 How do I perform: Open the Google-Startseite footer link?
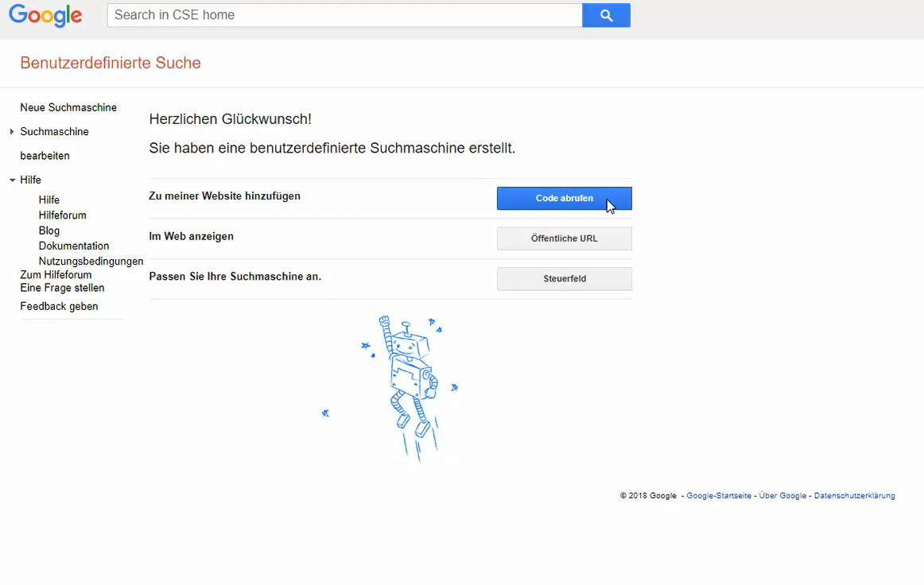[x=718, y=495]
